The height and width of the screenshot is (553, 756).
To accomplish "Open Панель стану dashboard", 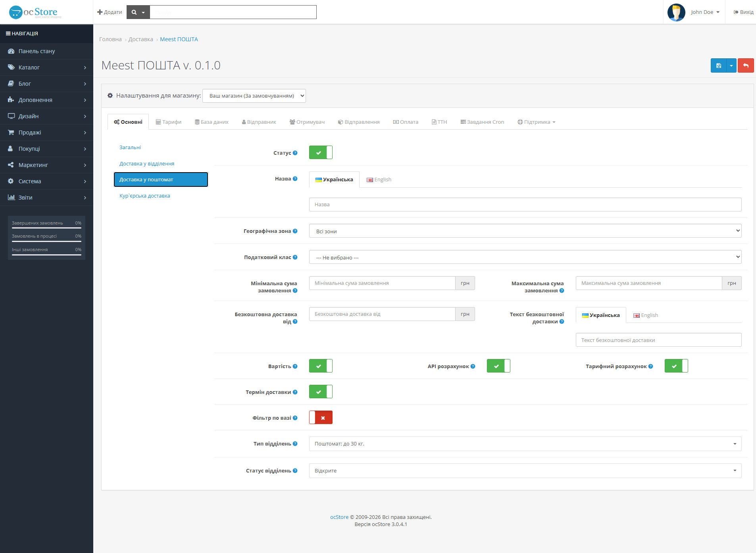I will point(46,51).
